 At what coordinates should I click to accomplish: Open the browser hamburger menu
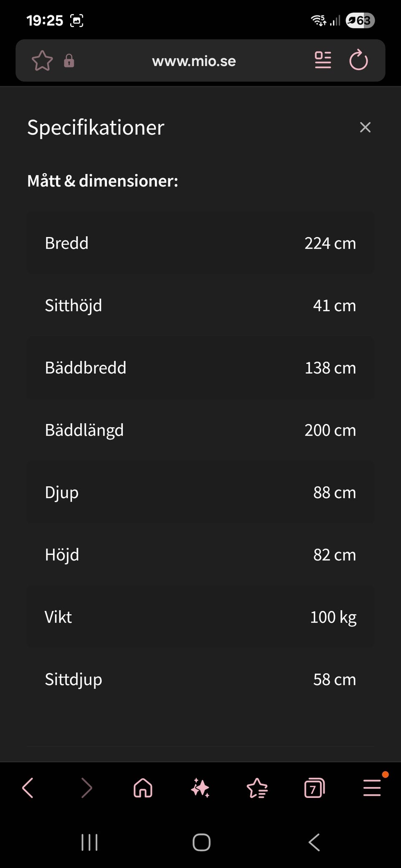(372, 788)
